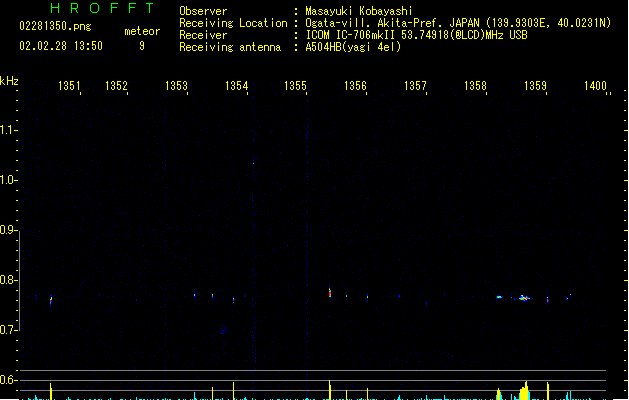Click the 'Receiver' field label

click(203, 35)
